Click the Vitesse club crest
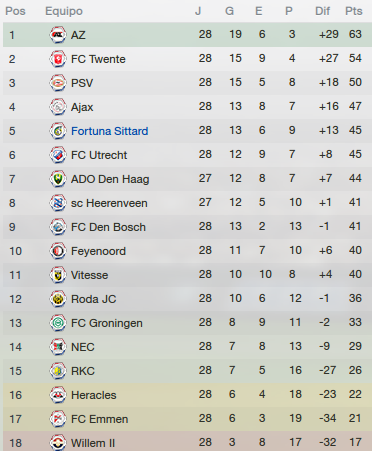This screenshot has height=451, width=372. pyautogui.click(x=58, y=275)
